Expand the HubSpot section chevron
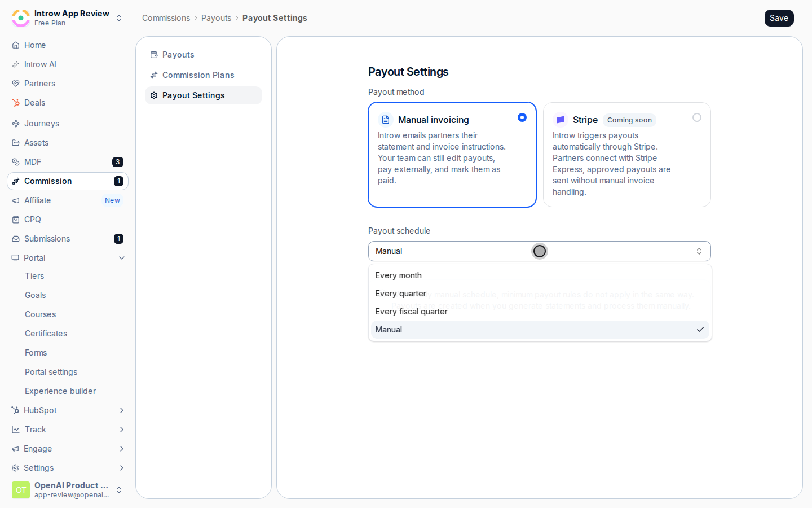Viewport: 812px width, 508px height. pyautogui.click(x=122, y=410)
